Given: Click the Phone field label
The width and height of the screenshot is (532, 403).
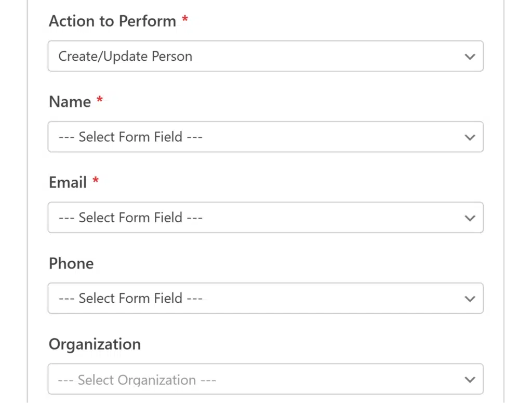Looking at the screenshot, I should coord(71,263).
